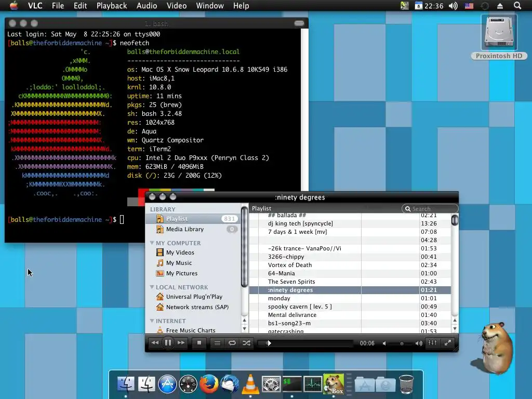Open the Audio menu
Screen dimensions: 532x399
tap(147, 6)
